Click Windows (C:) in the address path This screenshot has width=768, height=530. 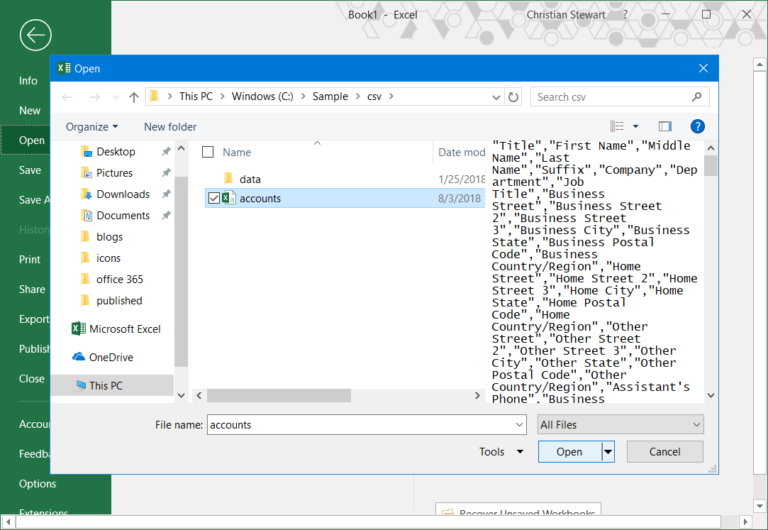263,96
